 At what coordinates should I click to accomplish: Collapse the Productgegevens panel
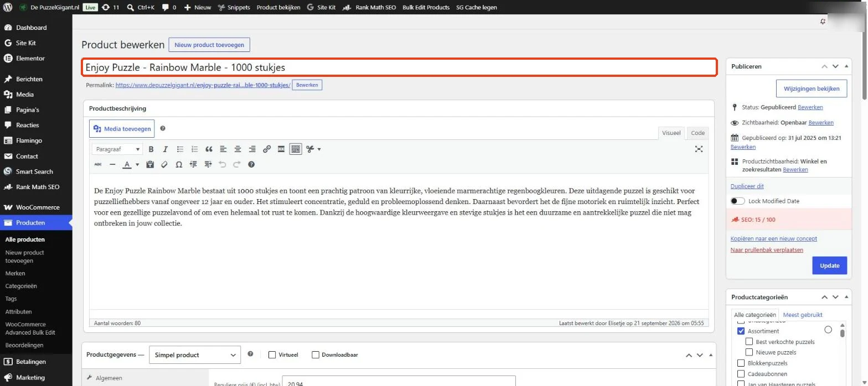click(710, 355)
